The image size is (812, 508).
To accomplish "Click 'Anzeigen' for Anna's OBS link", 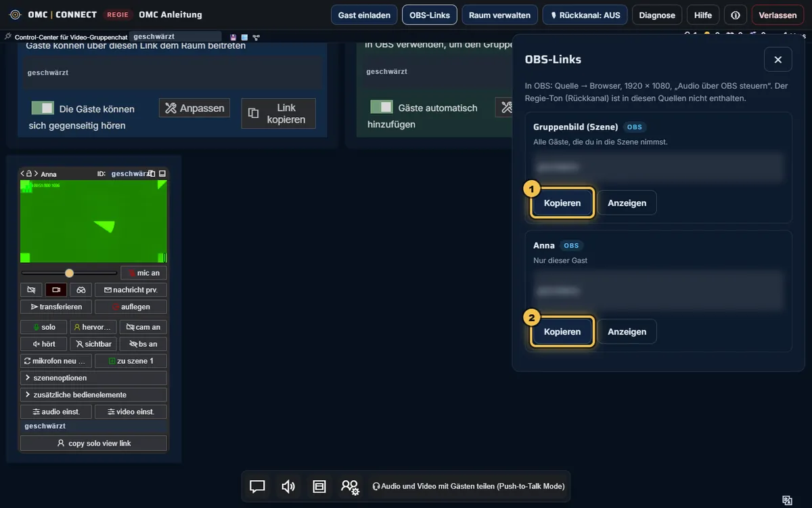I will (627, 332).
